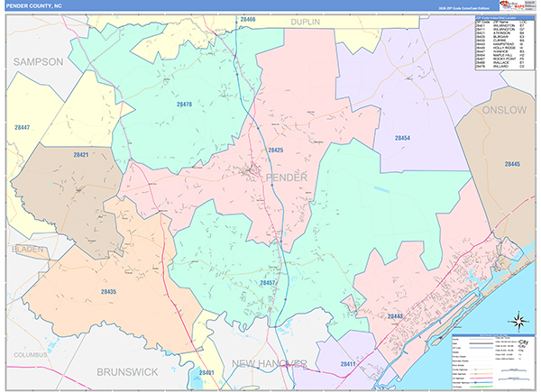Click ZIP code 28445 map label

(512, 164)
